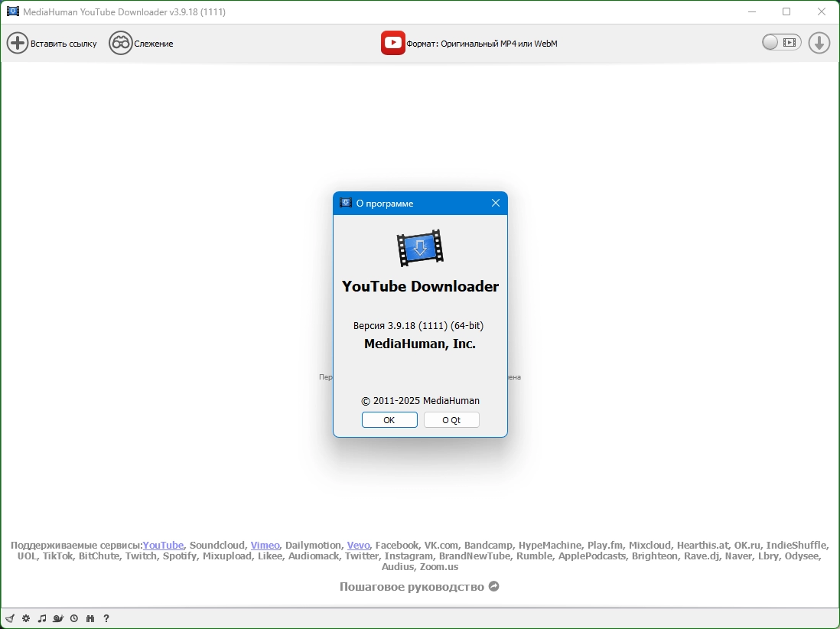Open the Vevo service link
This screenshot has width=840, height=629.
[x=358, y=545]
